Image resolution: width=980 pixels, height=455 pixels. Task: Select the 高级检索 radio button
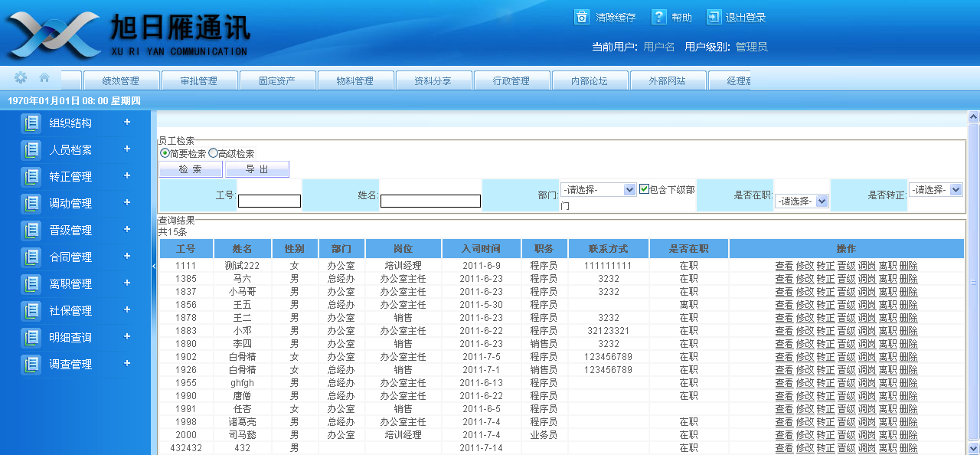click(x=214, y=153)
